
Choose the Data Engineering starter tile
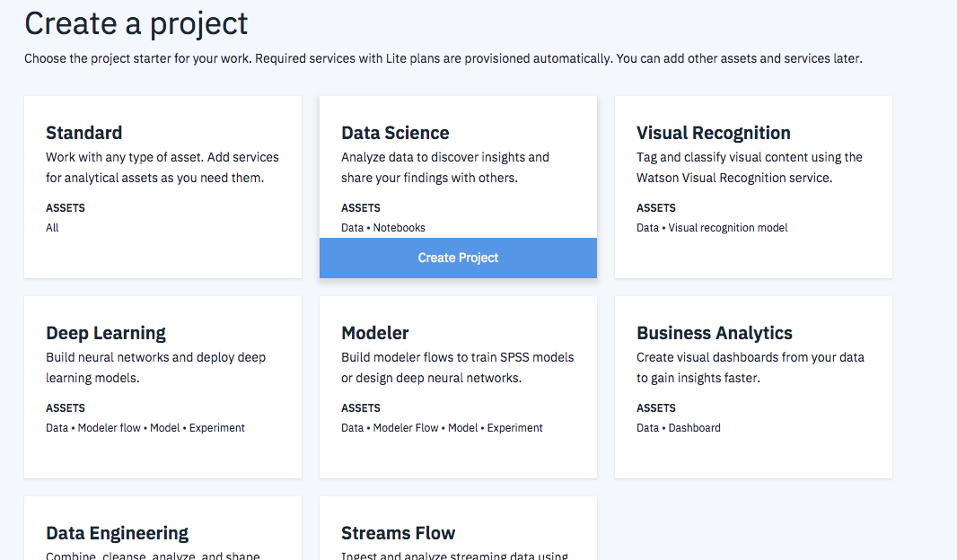point(162,533)
